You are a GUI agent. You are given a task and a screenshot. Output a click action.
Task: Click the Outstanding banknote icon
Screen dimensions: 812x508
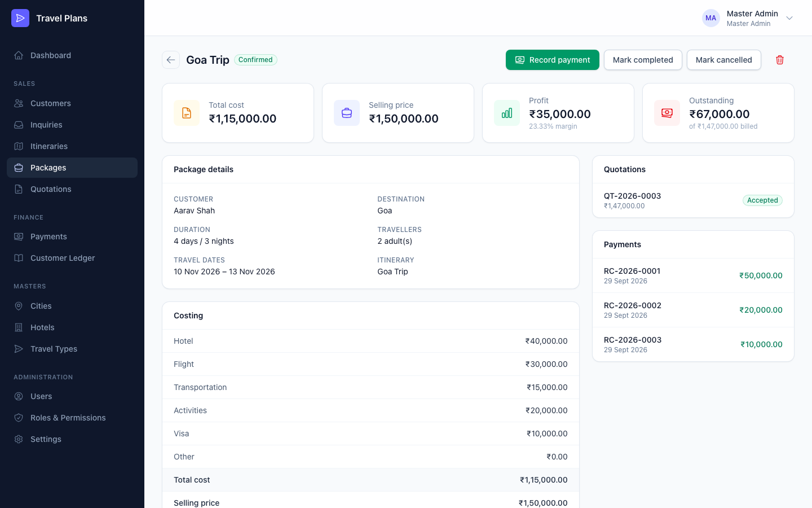click(667, 113)
